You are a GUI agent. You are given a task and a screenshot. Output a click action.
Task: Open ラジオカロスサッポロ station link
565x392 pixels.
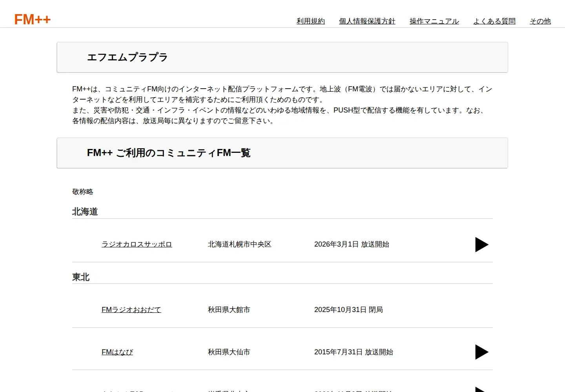(x=137, y=244)
